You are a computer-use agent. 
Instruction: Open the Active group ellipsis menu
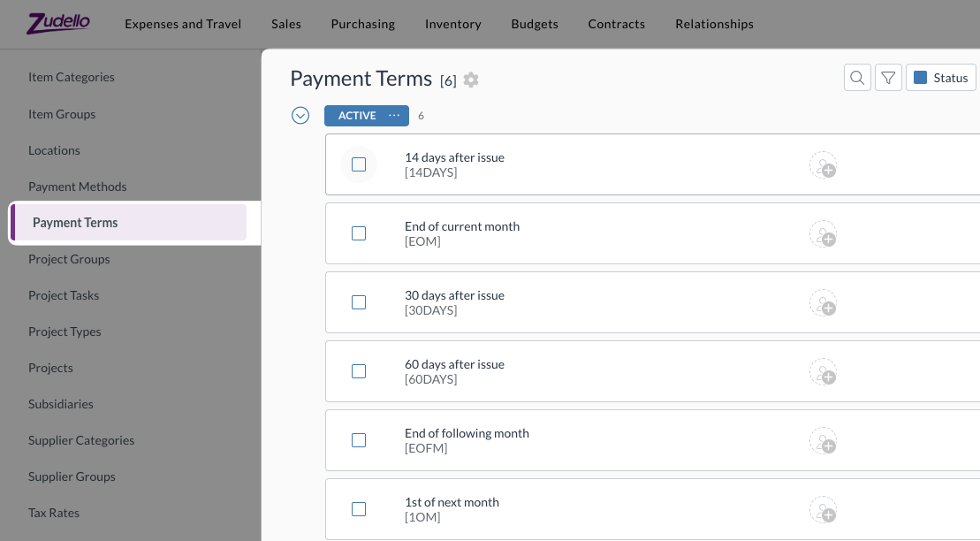[394, 116]
